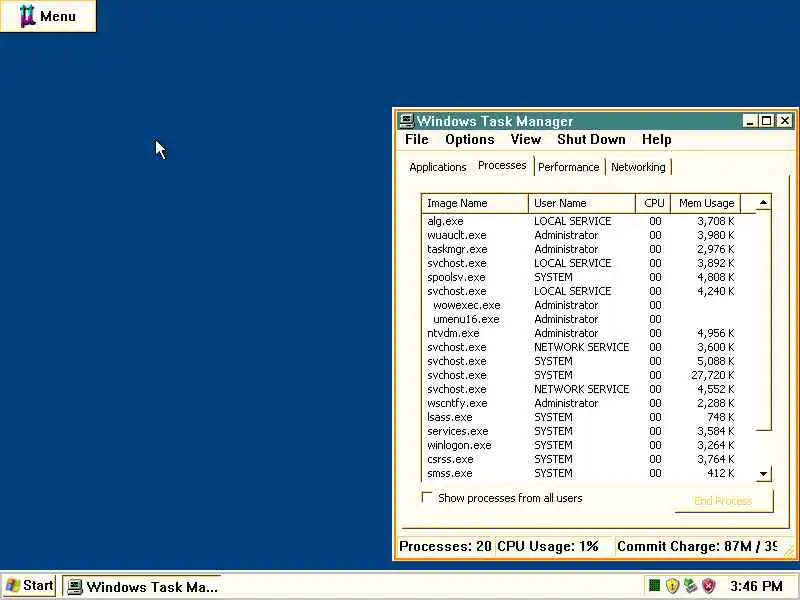
Task: Switch to the Networking tab
Action: pos(638,167)
